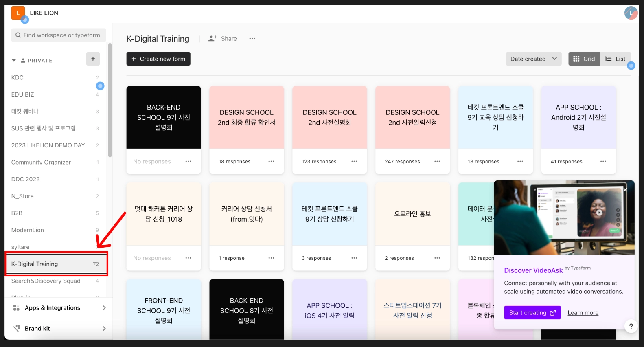Collapse the PRIVATE workspaces section
This screenshot has height=347, width=644.
pyautogui.click(x=14, y=61)
